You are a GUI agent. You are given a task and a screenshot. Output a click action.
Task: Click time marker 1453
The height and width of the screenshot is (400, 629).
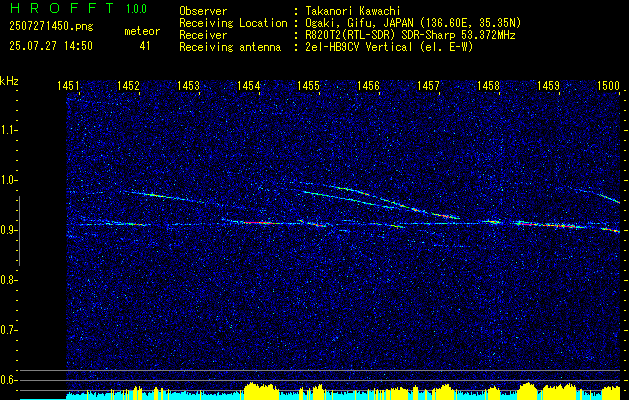coord(188,85)
